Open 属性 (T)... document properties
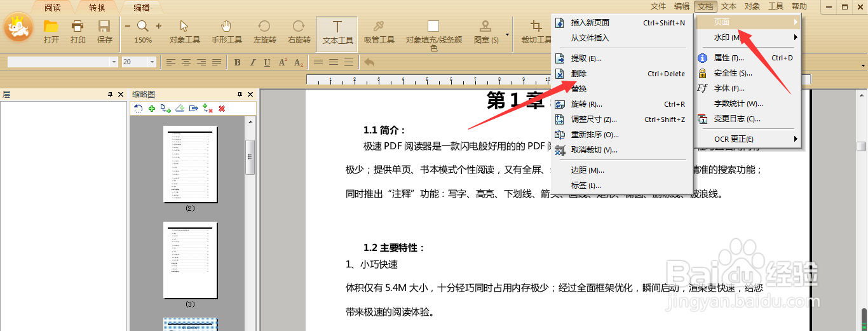This screenshot has width=868, height=331. tap(748, 58)
